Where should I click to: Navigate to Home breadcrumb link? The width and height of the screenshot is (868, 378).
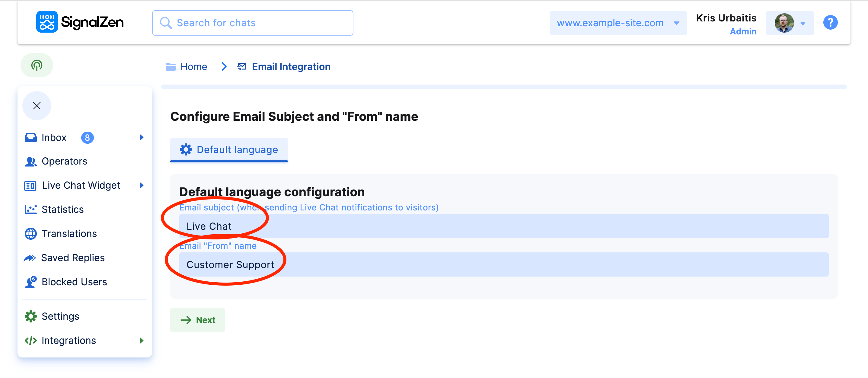[193, 66]
